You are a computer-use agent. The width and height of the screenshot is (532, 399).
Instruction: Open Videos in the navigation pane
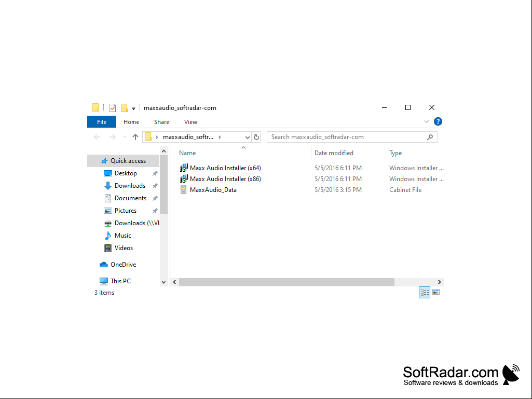(x=124, y=248)
